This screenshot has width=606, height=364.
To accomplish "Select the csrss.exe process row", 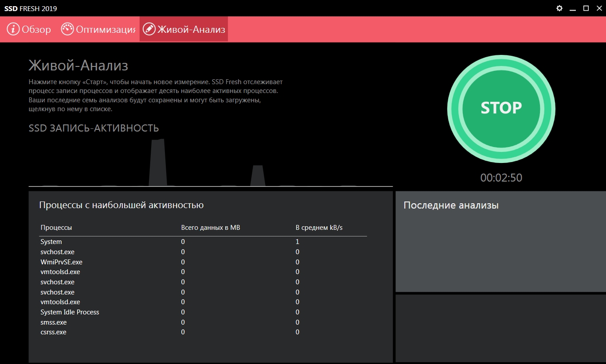I will (x=53, y=332).
